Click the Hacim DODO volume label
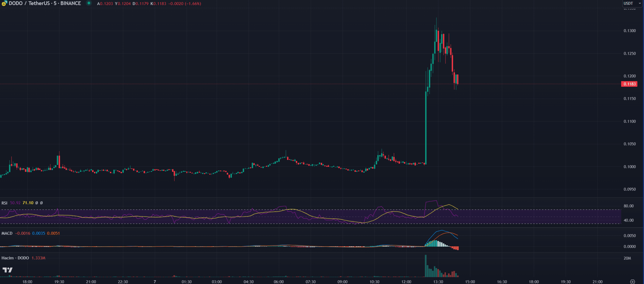Image resolution: width=644 pixels, height=284 pixels. tap(15, 258)
